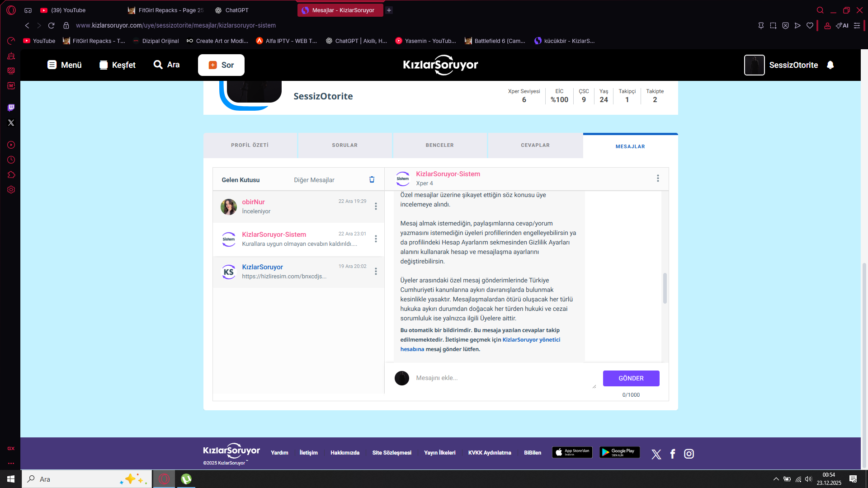Open Opera sidebar settings gear
Image resolution: width=868 pixels, height=488 pixels.
11,190
